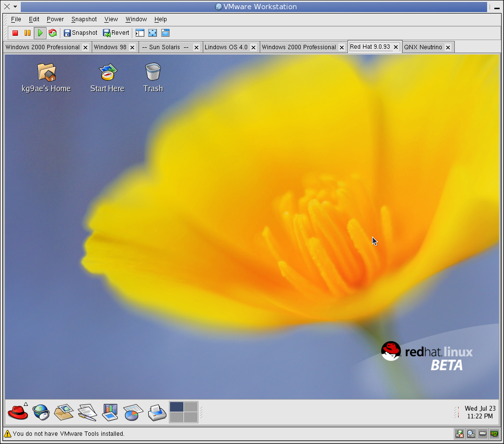Reset the virtual machine with the reset icon
This screenshot has width=504, height=444.
click(53, 33)
